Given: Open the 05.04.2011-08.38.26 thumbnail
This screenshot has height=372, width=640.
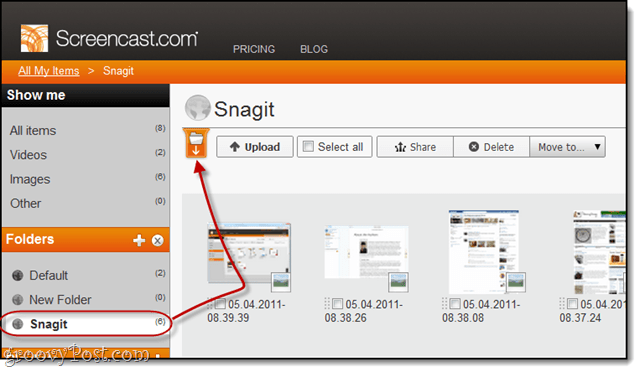Looking at the screenshot, I should pyautogui.click(x=366, y=252).
